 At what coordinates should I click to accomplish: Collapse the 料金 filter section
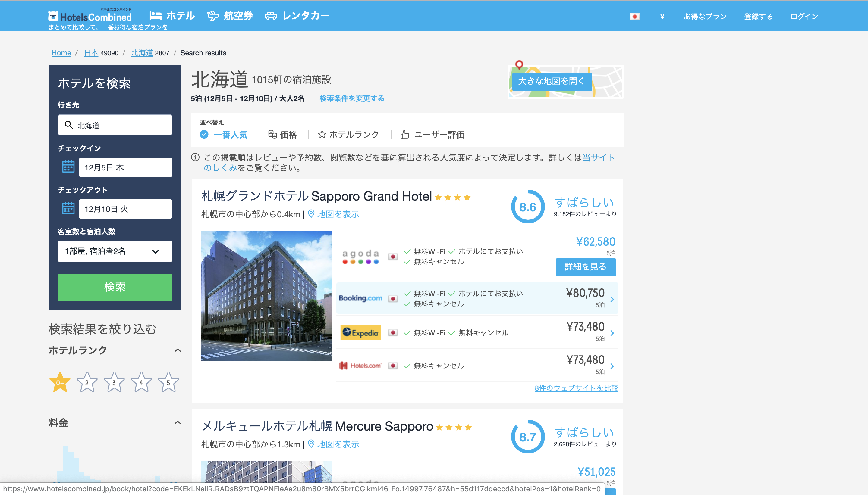(177, 422)
